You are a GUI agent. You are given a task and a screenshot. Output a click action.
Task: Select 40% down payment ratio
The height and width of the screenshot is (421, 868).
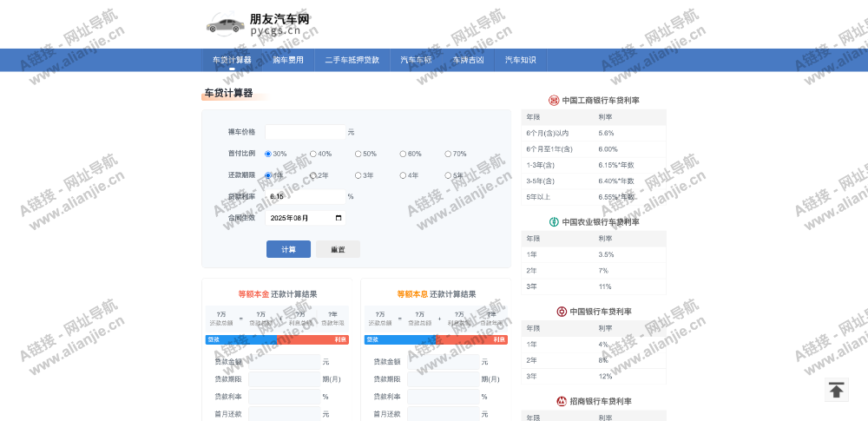pos(313,154)
